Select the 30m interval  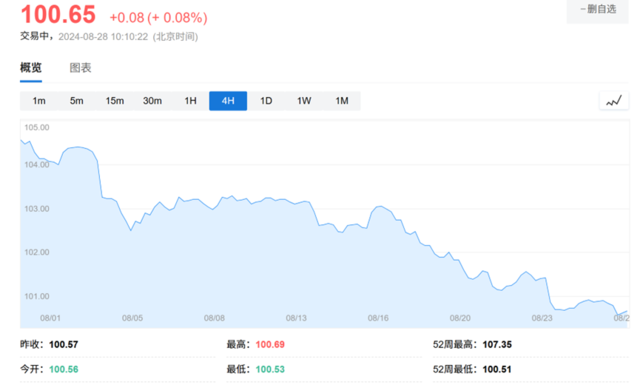click(152, 101)
